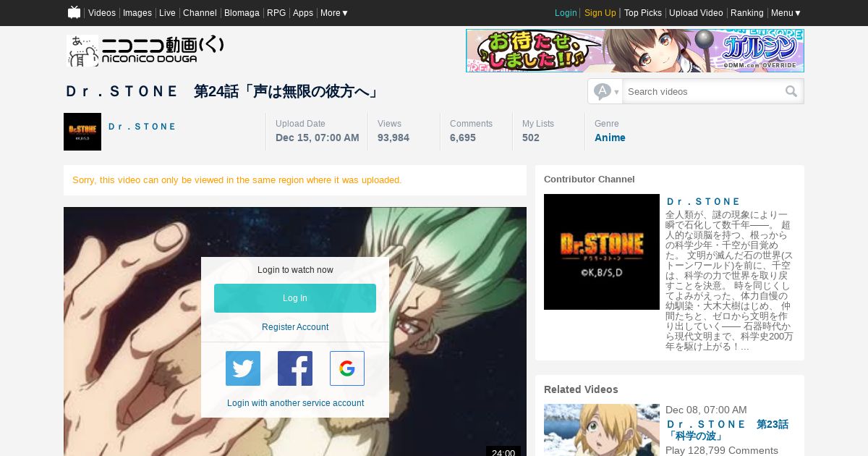Viewport: 868px width, 456px height.
Task: Click the Login link in top bar
Action: point(566,13)
